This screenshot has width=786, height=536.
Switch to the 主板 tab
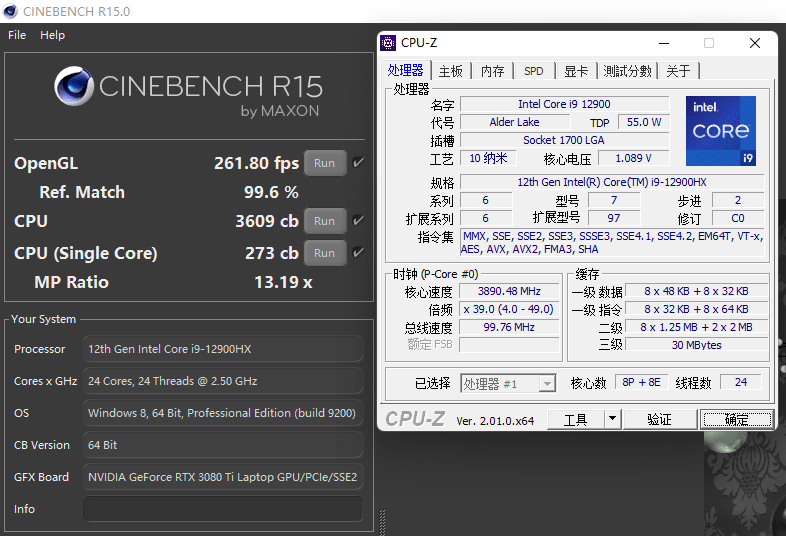451,71
